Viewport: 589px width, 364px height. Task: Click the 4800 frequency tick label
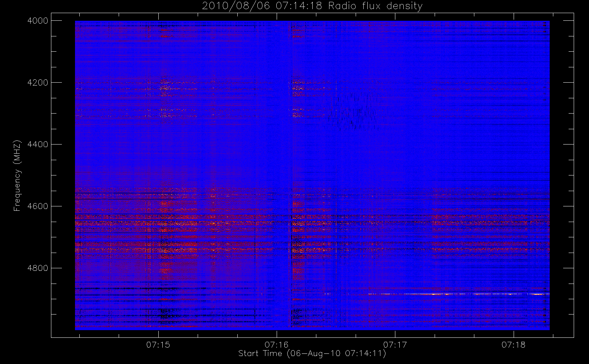click(38, 268)
